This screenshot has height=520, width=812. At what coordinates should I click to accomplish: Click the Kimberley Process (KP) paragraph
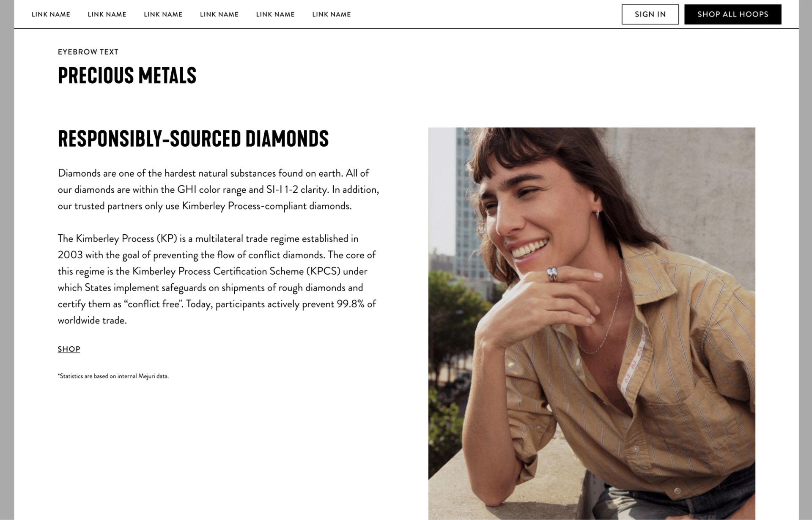[x=217, y=279]
